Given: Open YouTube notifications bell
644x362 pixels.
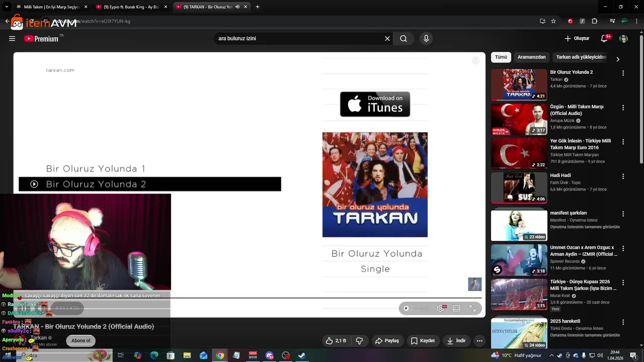Looking at the screenshot, I should click(x=605, y=39).
